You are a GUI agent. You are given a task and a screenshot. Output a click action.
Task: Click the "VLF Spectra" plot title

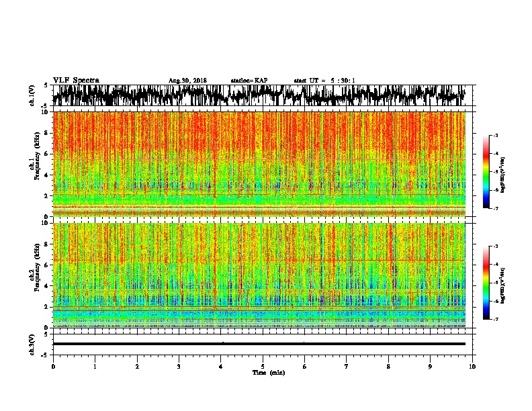coord(77,81)
